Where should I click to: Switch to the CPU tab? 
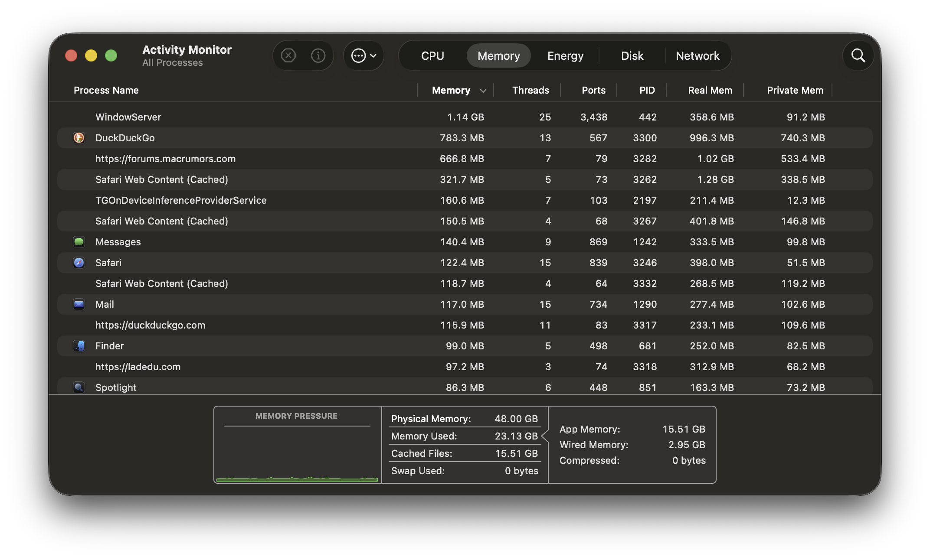[432, 56]
